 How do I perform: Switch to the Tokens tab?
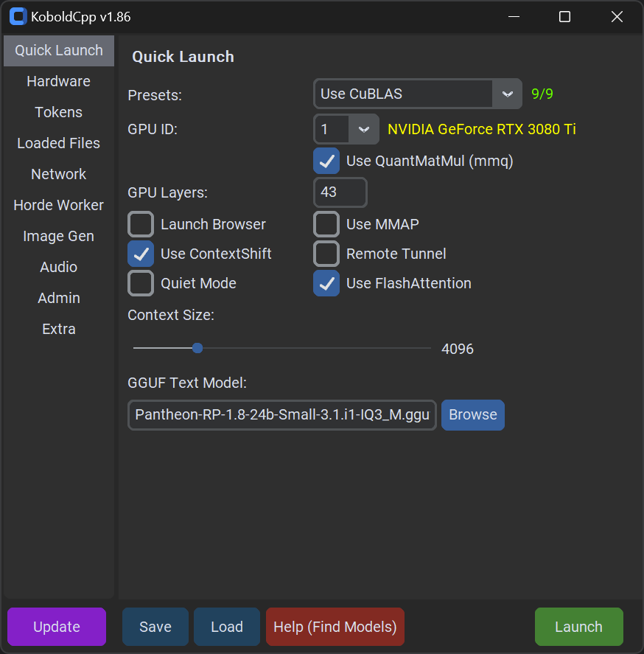click(59, 112)
